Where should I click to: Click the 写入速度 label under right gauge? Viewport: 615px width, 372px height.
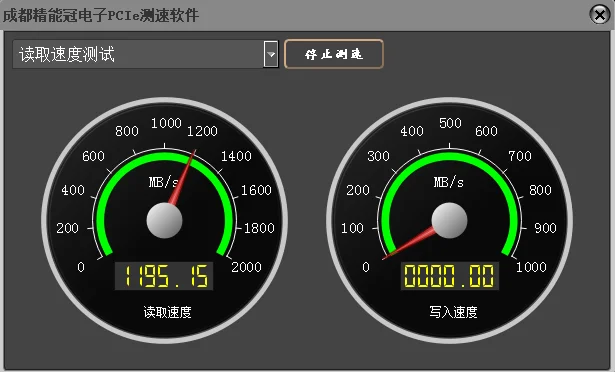[x=453, y=312]
